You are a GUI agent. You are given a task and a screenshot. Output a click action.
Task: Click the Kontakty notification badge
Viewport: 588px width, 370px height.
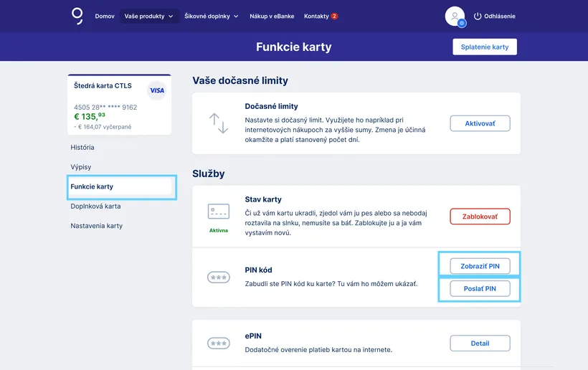pyautogui.click(x=334, y=16)
